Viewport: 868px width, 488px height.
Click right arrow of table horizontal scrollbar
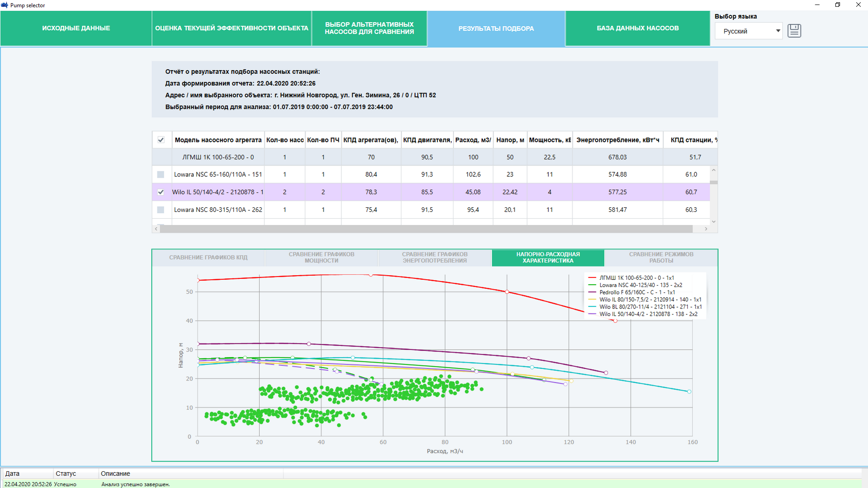click(x=706, y=229)
